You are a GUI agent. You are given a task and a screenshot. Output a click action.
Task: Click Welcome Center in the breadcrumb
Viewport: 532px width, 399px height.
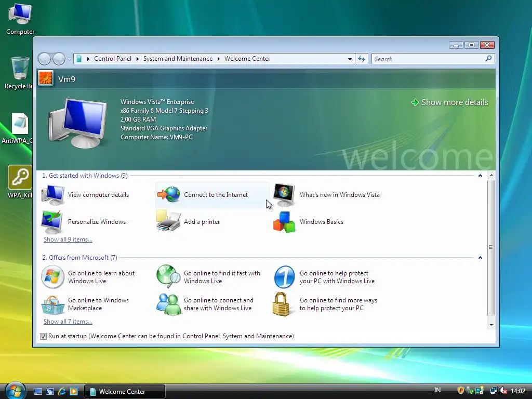pyautogui.click(x=247, y=59)
